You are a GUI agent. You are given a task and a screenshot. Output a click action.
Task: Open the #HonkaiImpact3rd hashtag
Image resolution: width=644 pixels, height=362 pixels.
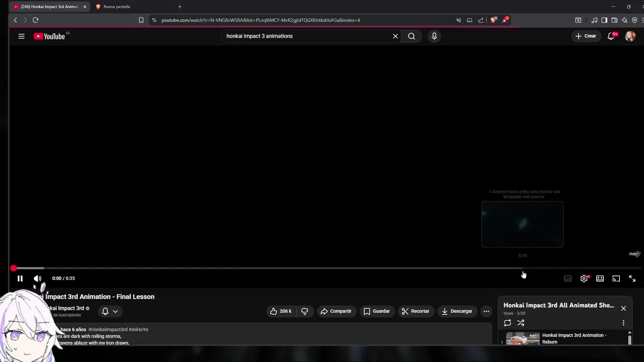pos(108,329)
